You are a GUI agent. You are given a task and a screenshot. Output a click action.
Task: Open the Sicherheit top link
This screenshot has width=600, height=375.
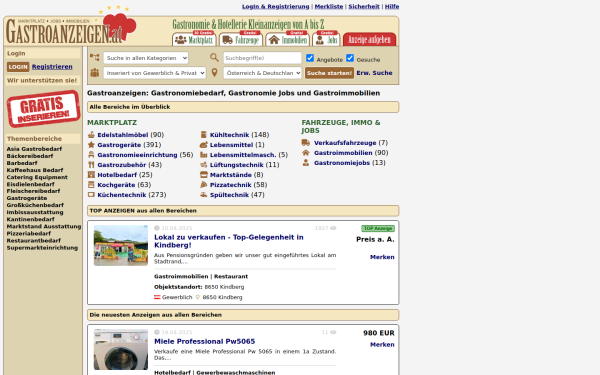tap(364, 7)
